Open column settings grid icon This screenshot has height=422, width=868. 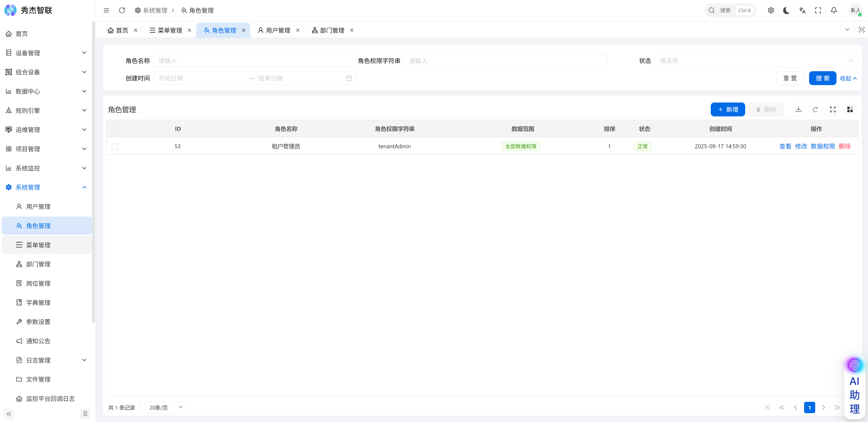pyautogui.click(x=850, y=109)
